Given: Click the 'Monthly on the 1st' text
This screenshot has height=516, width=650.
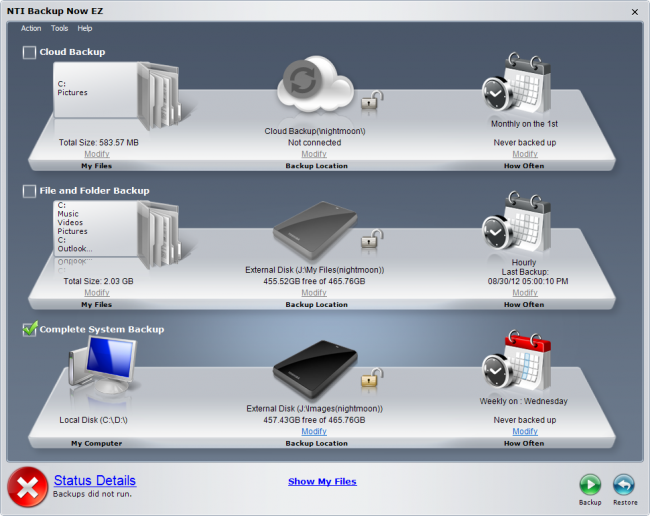Looking at the screenshot, I should pos(524,124).
